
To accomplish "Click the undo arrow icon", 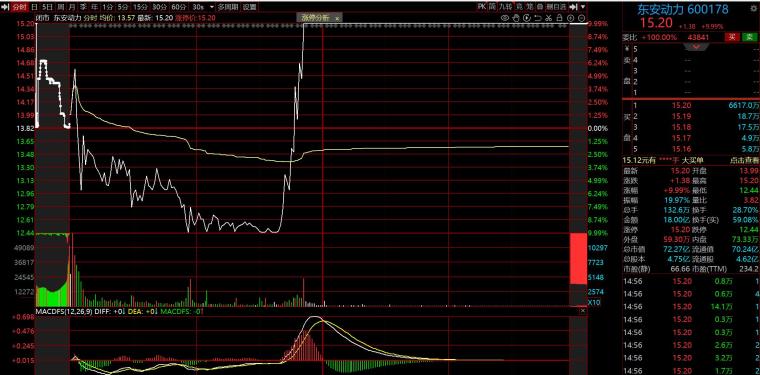I will 538,18.
